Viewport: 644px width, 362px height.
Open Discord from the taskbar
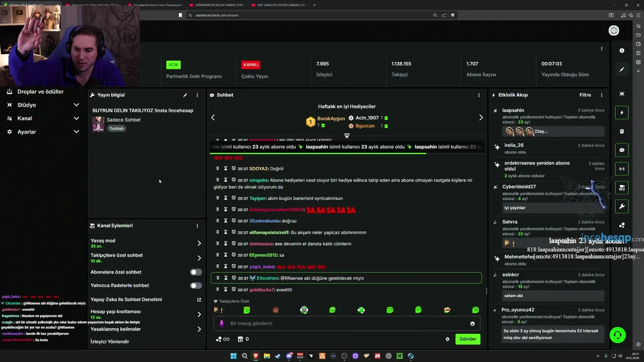(x=289, y=356)
